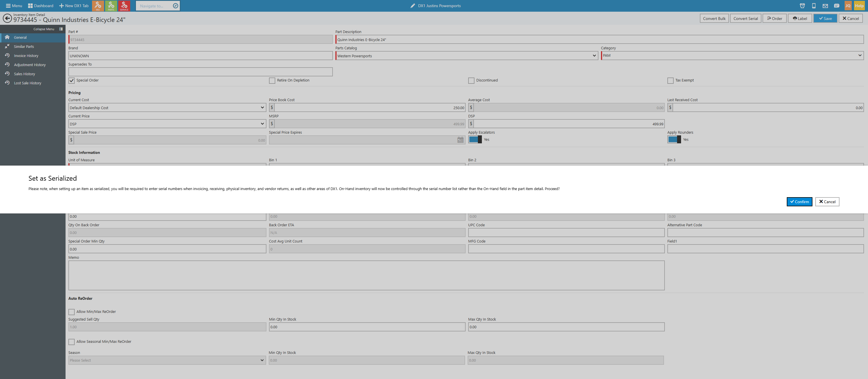Enable Allow Seasonal Min/Max ReOrder
This screenshot has height=379, width=868.
pyautogui.click(x=72, y=342)
